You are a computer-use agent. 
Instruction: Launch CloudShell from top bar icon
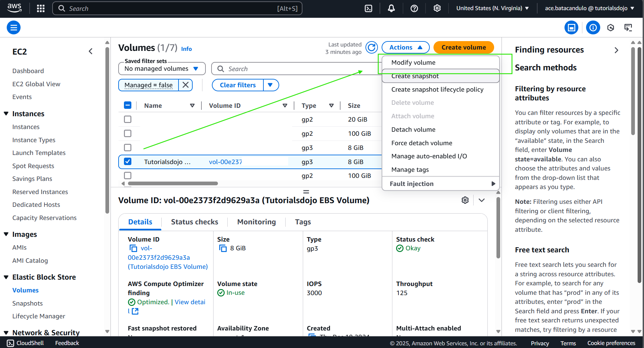tap(368, 8)
